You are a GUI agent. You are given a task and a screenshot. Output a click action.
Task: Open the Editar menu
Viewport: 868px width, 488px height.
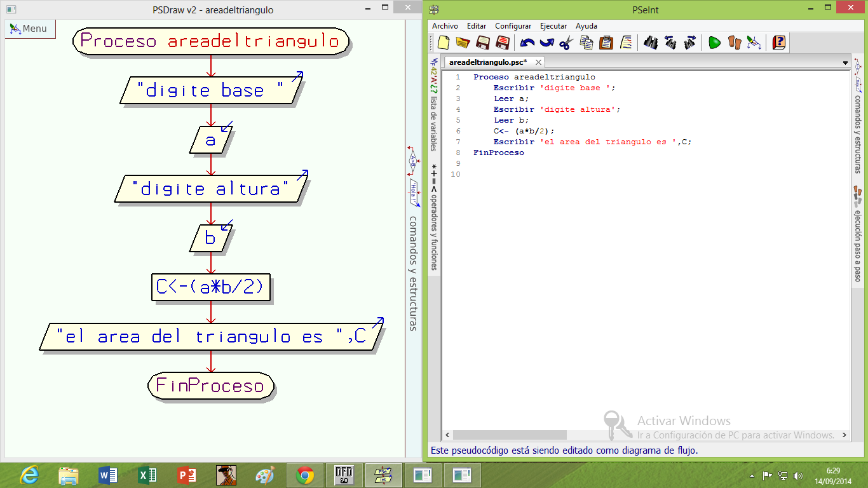477,26
